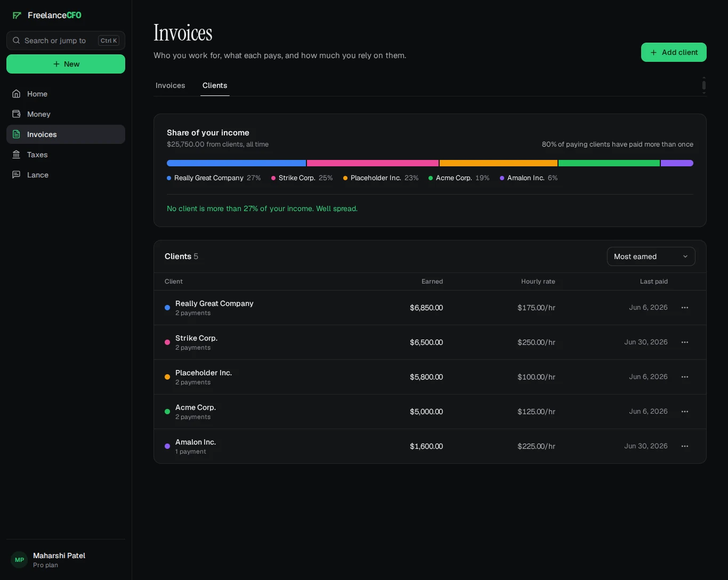The width and height of the screenshot is (728, 580).
Task: Click the $1,600.00 earned value
Action: coord(426,446)
